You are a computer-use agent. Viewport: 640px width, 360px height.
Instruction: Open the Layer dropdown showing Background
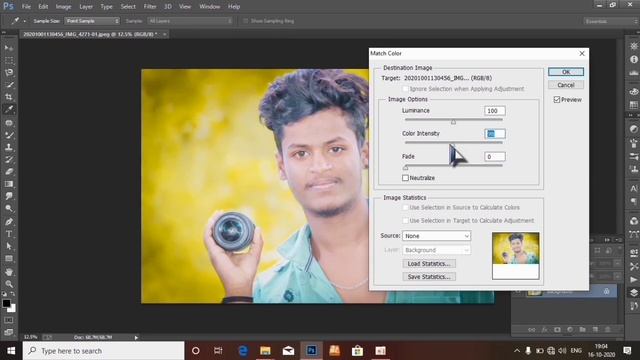pos(436,250)
